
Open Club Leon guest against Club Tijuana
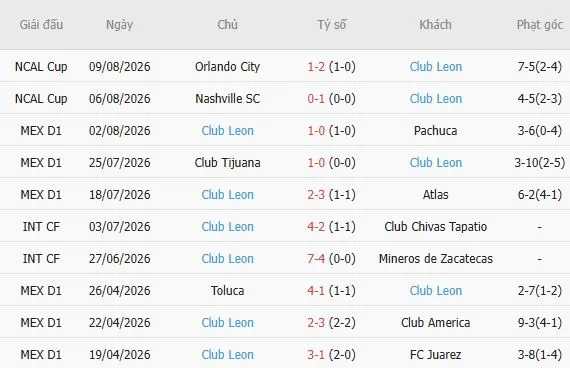(x=435, y=163)
